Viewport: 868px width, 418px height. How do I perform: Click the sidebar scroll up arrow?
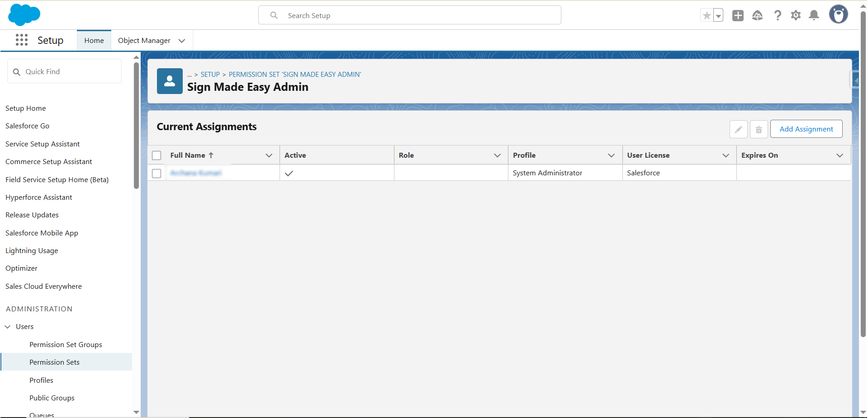pos(136,57)
